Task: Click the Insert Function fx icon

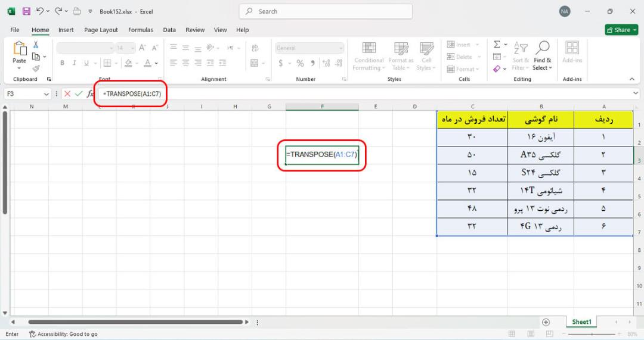Action: [x=91, y=94]
